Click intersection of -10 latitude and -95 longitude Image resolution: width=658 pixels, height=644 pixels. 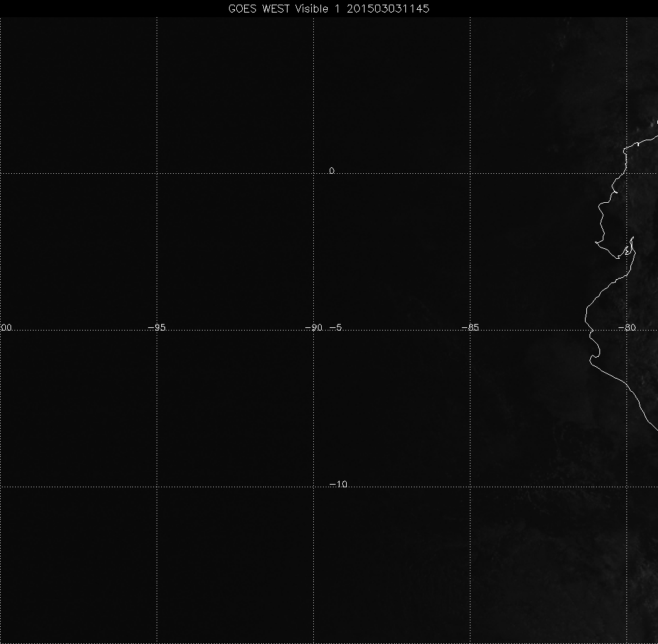point(157,487)
